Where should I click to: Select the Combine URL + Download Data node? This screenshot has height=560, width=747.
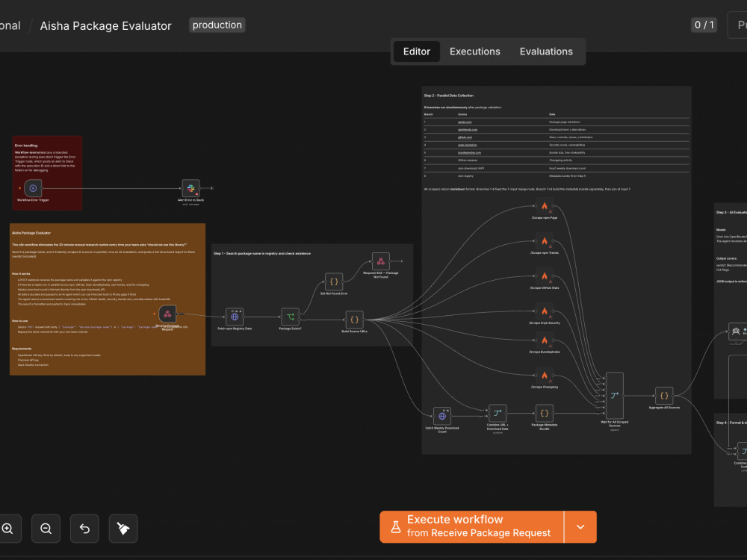[498, 414]
